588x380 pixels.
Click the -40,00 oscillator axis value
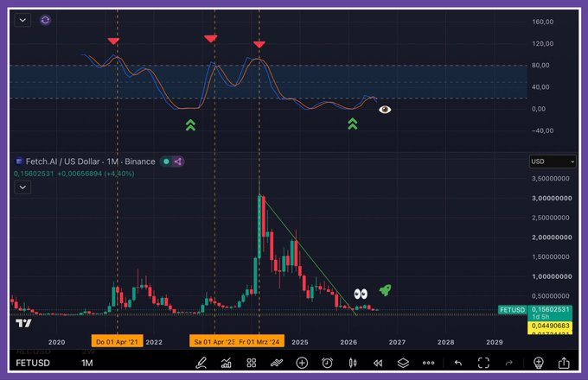tap(543, 130)
